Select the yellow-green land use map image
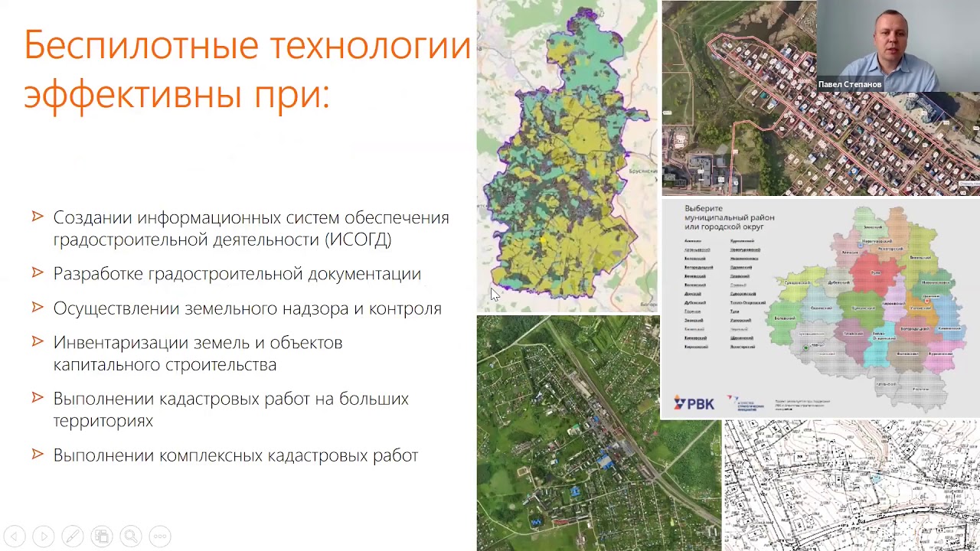The height and width of the screenshot is (551, 980). coord(567,156)
